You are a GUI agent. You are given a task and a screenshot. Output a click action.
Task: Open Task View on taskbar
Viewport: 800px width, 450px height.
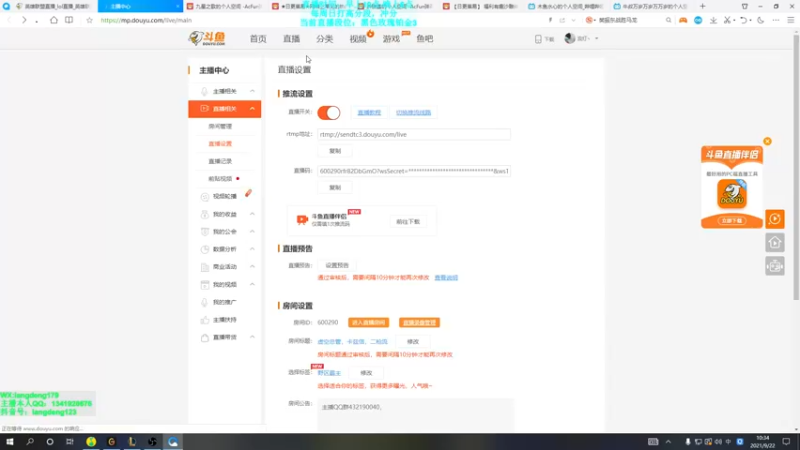coord(69,442)
